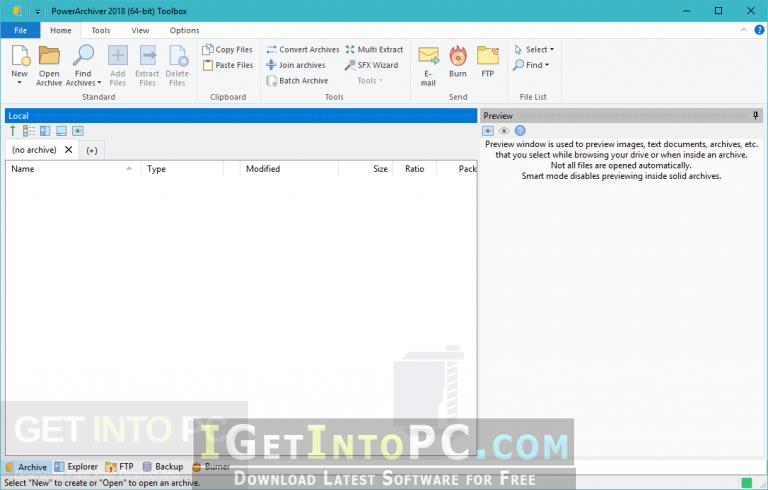Image resolution: width=768 pixels, height=490 pixels.
Task: Click the FTP folder icon in ribbon
Action: (487, 56)
